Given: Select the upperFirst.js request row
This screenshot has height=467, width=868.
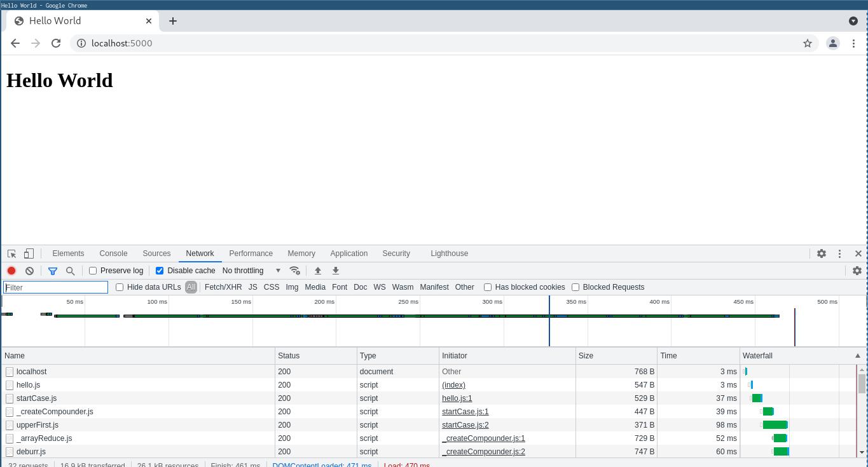Looking at the screenshot, I should 429,425.
